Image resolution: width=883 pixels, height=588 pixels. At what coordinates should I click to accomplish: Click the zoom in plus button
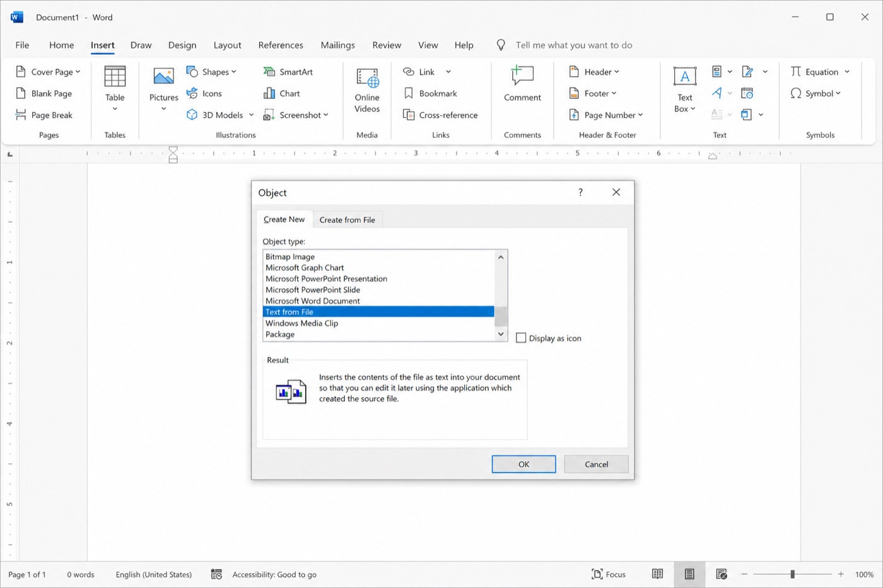point(841,574)
